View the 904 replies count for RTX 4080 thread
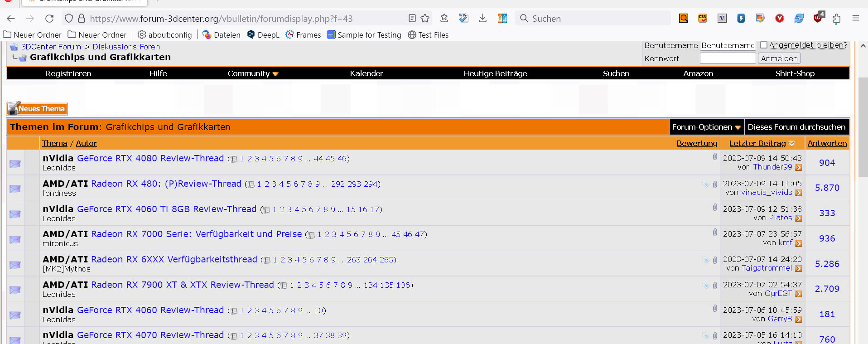This screenshot has height=344, width=868. coord(827,163)
